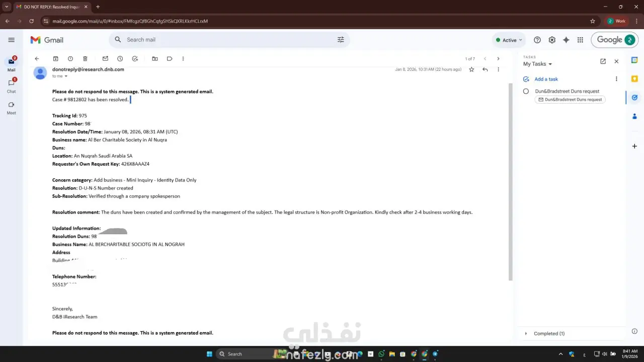Image resolution: width=644 pixels, height=362 pixels.
Task: Move email to folder icon
Action: pos(155,59)
